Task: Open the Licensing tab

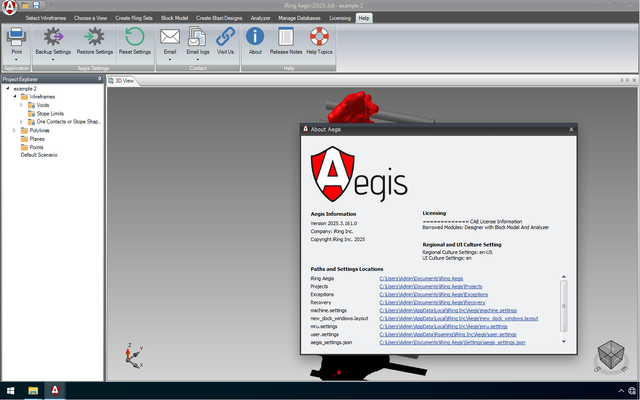Action: tap(340, 18)
